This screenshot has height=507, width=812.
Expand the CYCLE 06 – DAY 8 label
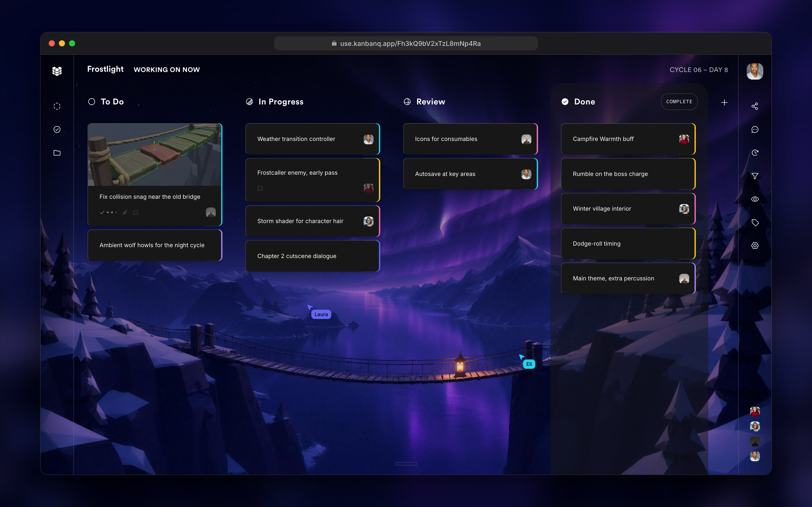tap(699, 70)
